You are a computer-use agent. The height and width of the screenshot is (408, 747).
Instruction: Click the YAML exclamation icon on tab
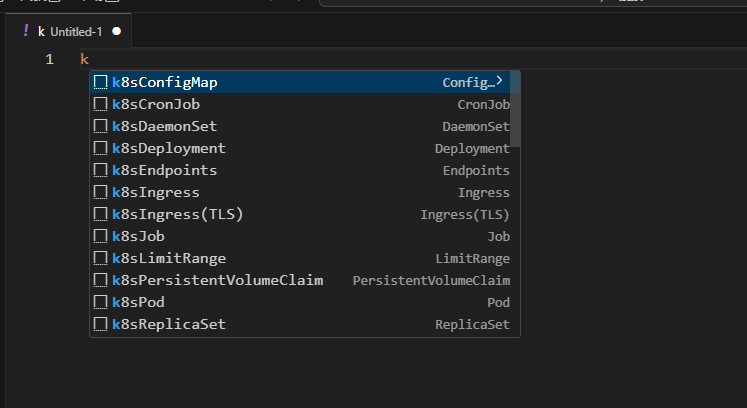pyautogui.click(x=26, y=31)
